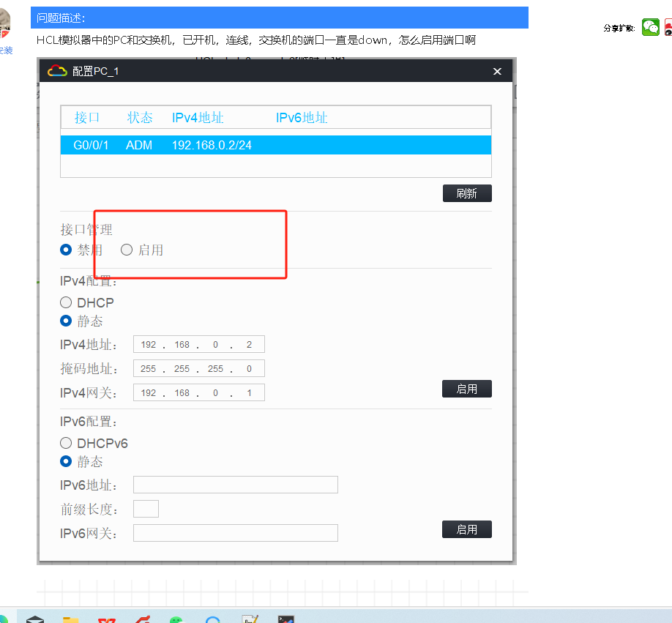
Task: Focus the IPv4地址 input field
Action: 199,345
